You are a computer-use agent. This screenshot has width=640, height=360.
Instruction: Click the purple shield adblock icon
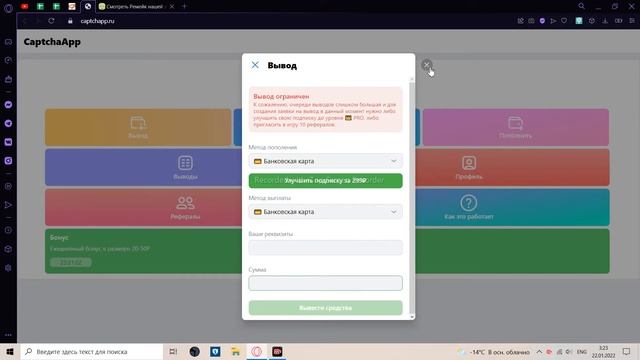(x=542, y=21)
